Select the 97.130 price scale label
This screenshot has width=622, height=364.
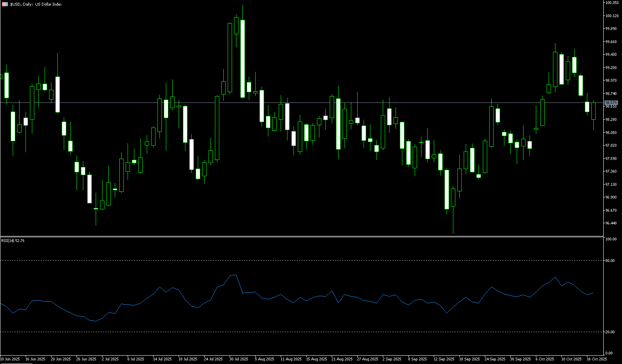(611, 185)
